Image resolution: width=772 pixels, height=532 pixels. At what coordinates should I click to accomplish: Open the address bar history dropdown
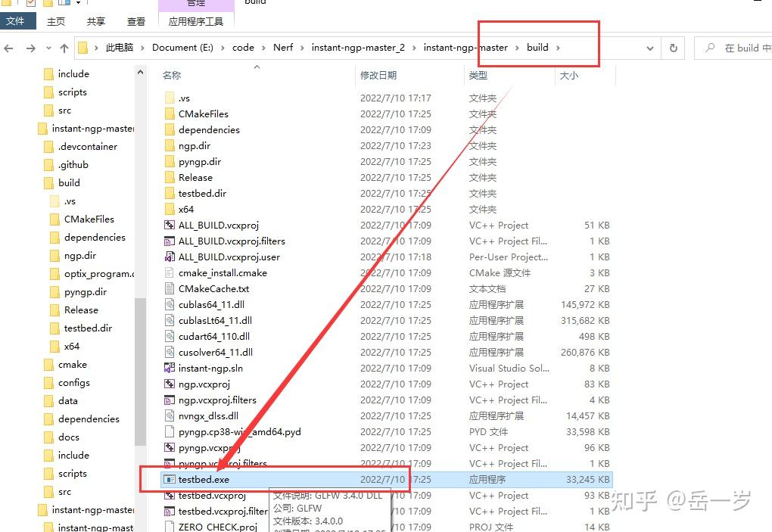651,47
